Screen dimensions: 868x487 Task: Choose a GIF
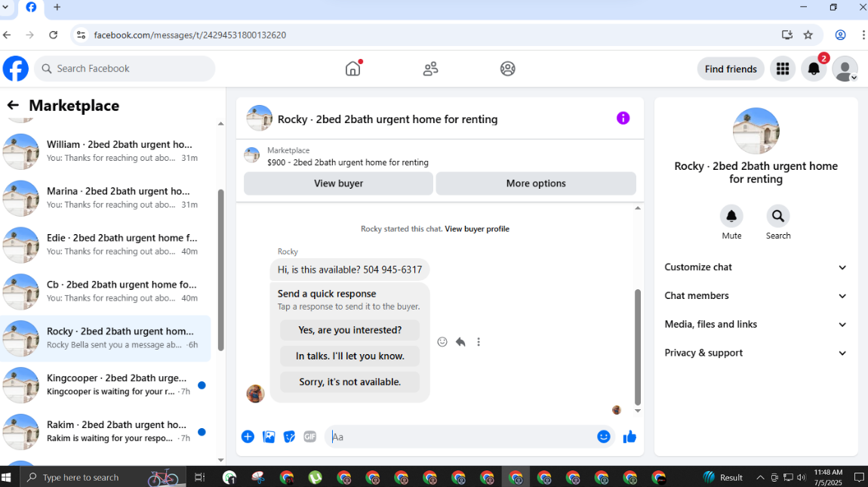click(x=309, y=436)
